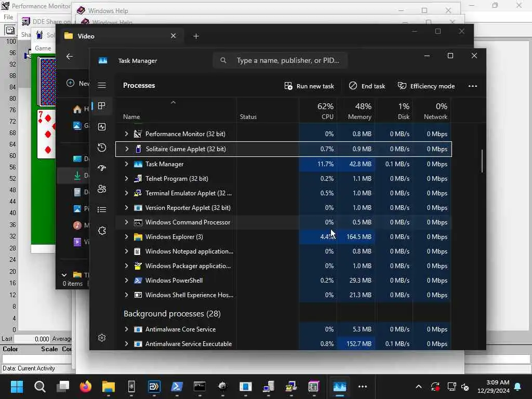The image size is (532, 399).
Task: Expand Telnet Program (32 bit) row
Action: 126,179
